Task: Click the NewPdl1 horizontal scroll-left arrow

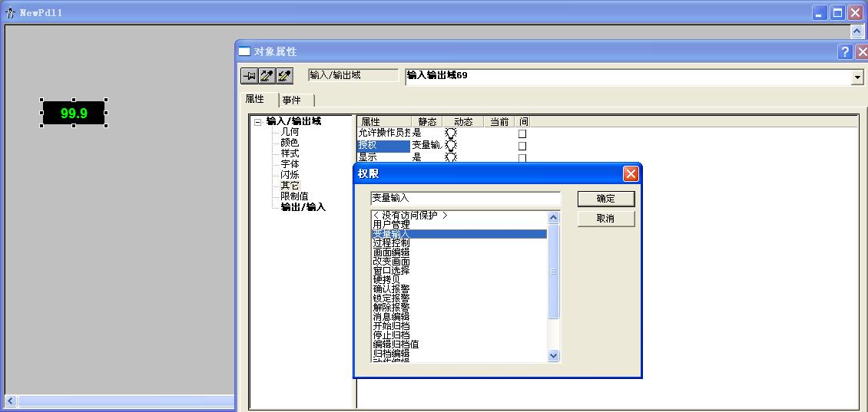Action: (x=11, y=401)
